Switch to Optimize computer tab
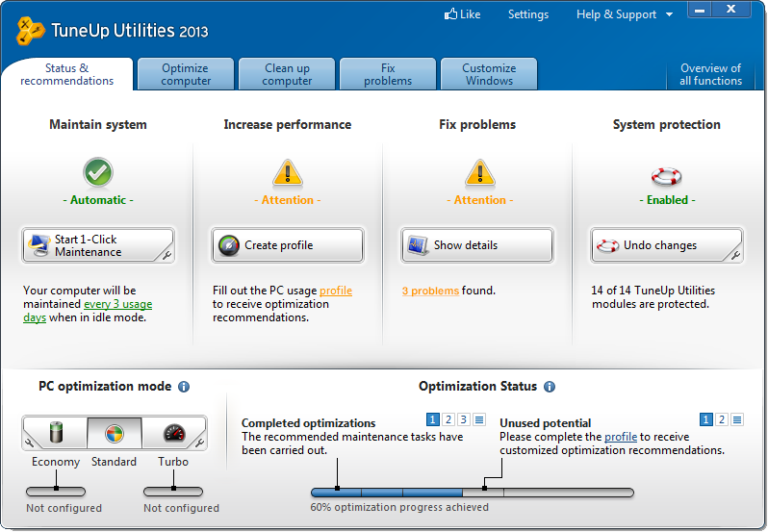Screen dimensions: 768x532 coord(186,74)
